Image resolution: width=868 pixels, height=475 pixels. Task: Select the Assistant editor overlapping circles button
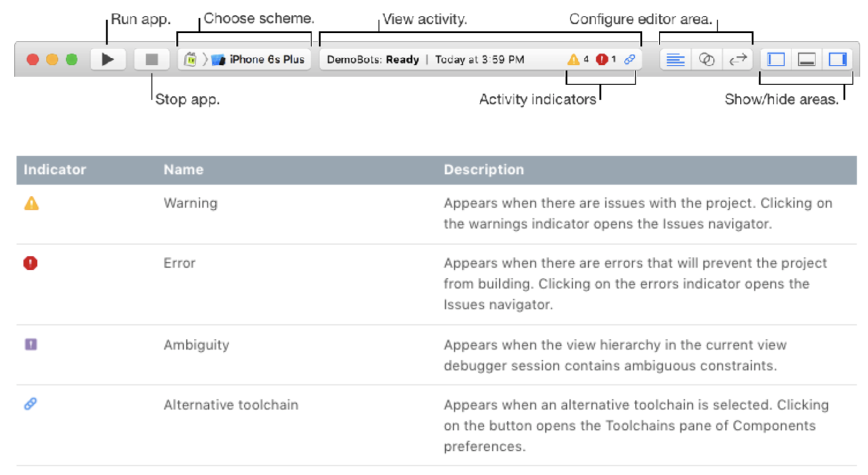706,60
